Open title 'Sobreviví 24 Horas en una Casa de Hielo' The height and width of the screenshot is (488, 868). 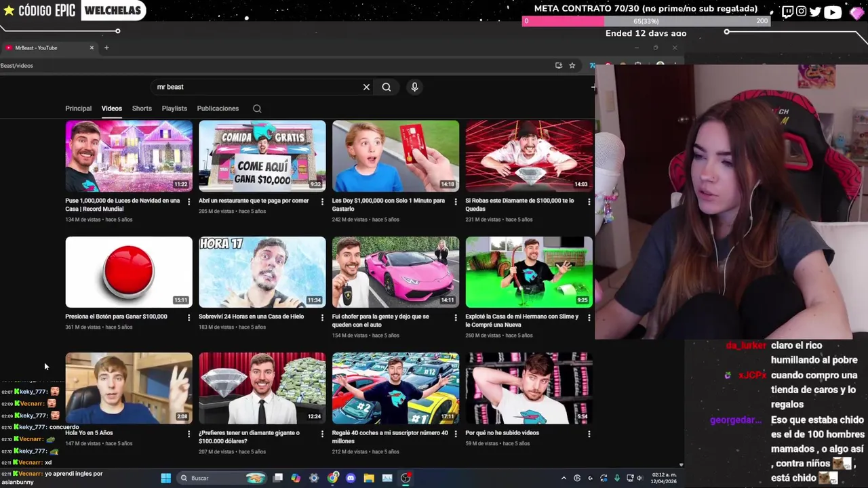[251, 317]
